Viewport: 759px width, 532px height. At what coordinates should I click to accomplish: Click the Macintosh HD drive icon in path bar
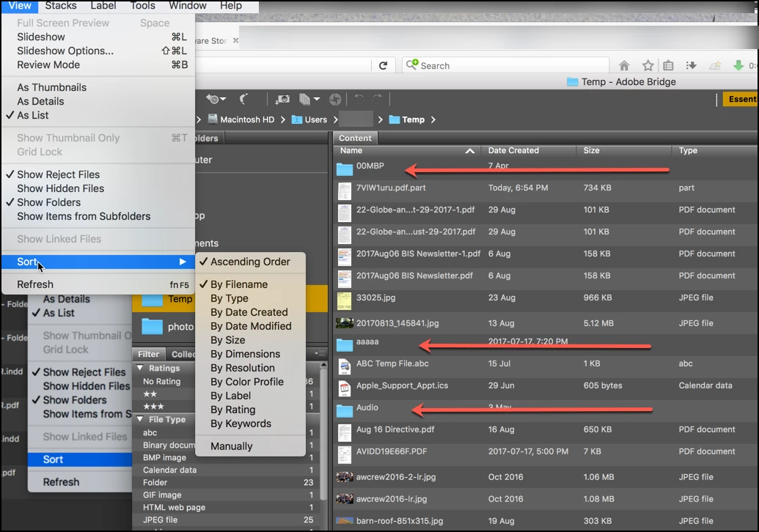coord(213,119)
